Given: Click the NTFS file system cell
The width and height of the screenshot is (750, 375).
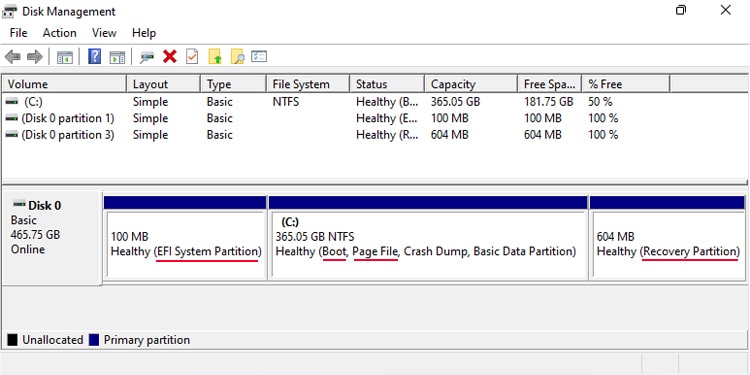Looking at the screenshot, I should tap(286, 101).
